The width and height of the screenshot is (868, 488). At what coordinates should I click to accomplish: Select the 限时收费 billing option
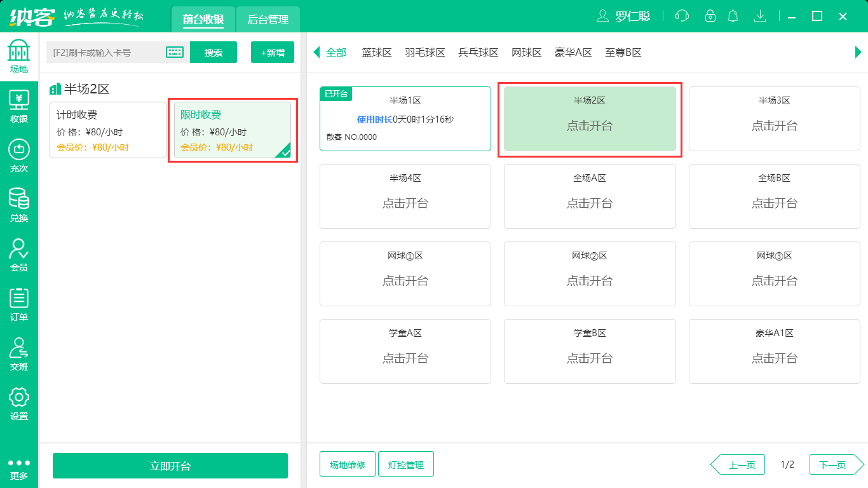click(x=232, y=130)
